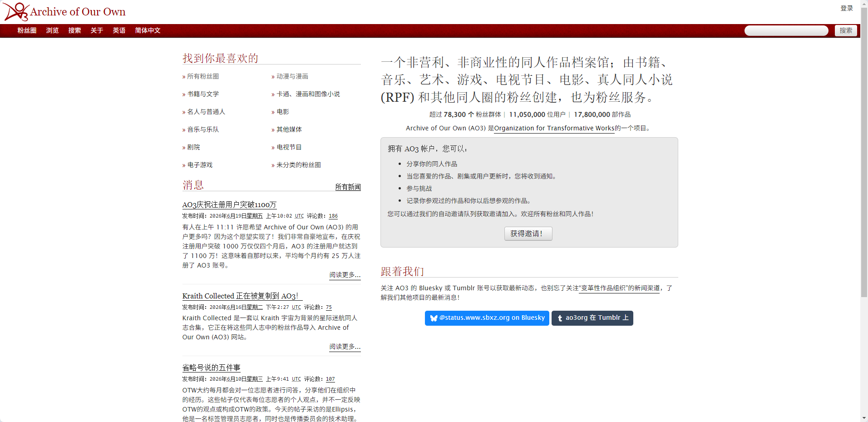Click the UTC abbreviation in the first post date

(x=299, y=216)
